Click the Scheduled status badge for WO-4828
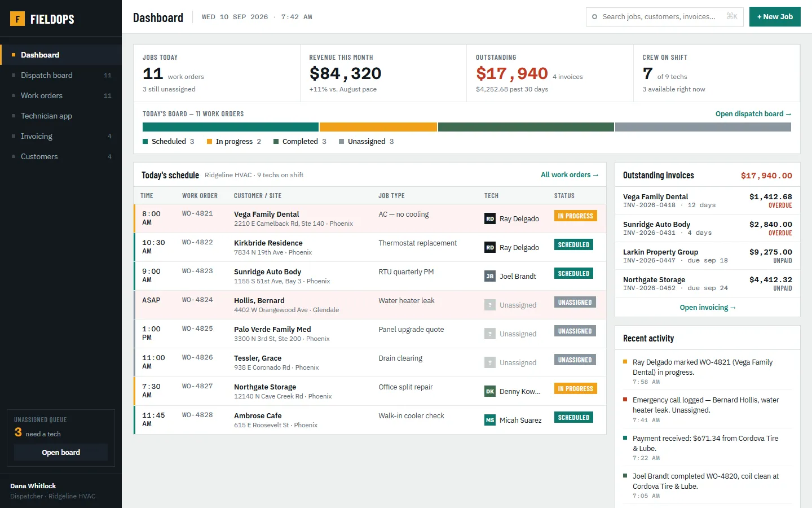The height and width of the screenshot is (508, 812). [x=573, y=417]
